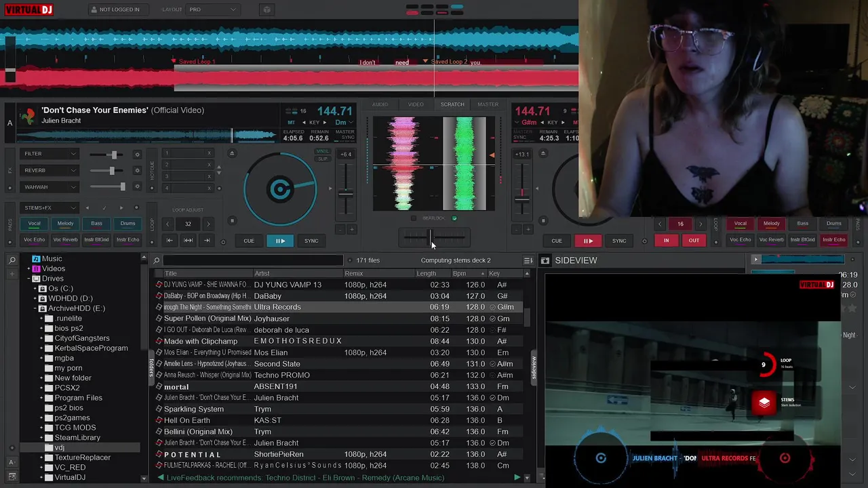This screenshot has width=868, height=488.
Task: Enable left Beatlock checkbox
Action: coord(414,218)
